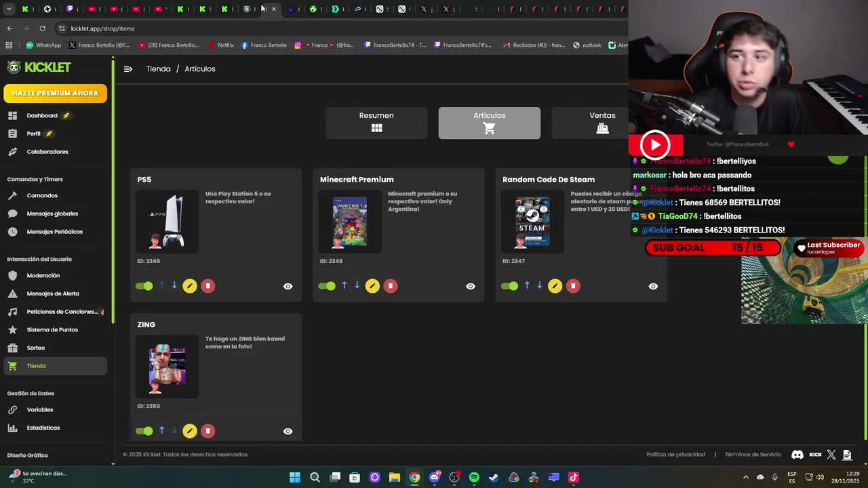The width and height of the screenshot is (868, 488).
Task: Edit the Minecraft Premium item
Action: (372, 286)
